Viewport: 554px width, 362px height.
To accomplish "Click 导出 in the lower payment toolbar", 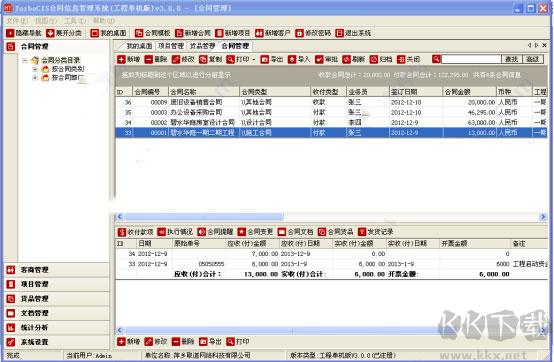I will tap(210, 342).
